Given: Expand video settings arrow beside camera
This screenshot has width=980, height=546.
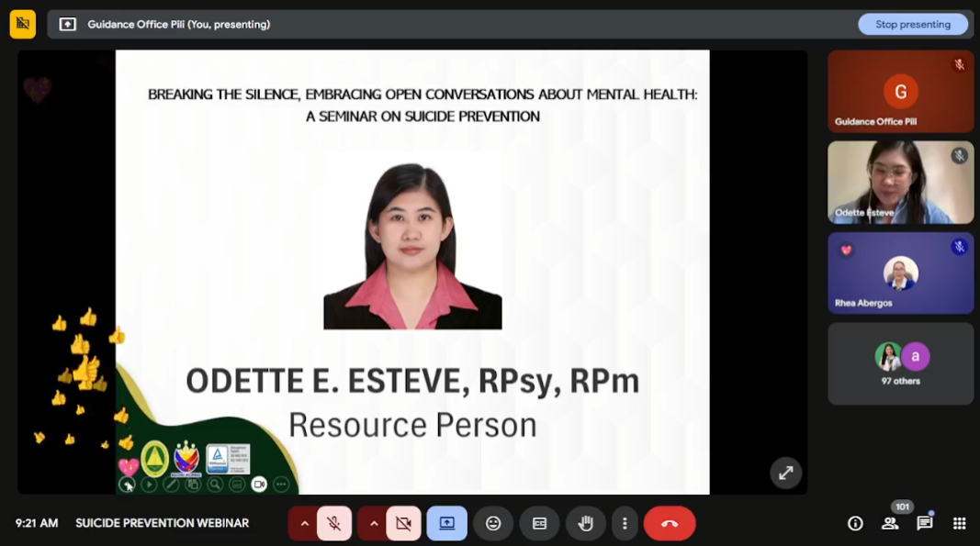Looking at the screenshot, I should [x=373, y=523].
